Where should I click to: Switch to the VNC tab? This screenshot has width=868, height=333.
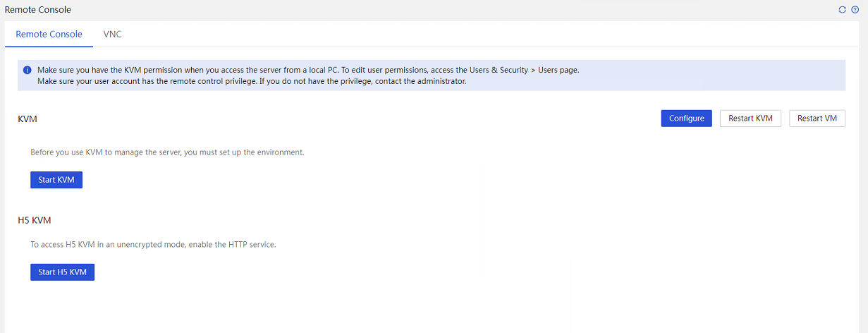click(x=112, y=34)
